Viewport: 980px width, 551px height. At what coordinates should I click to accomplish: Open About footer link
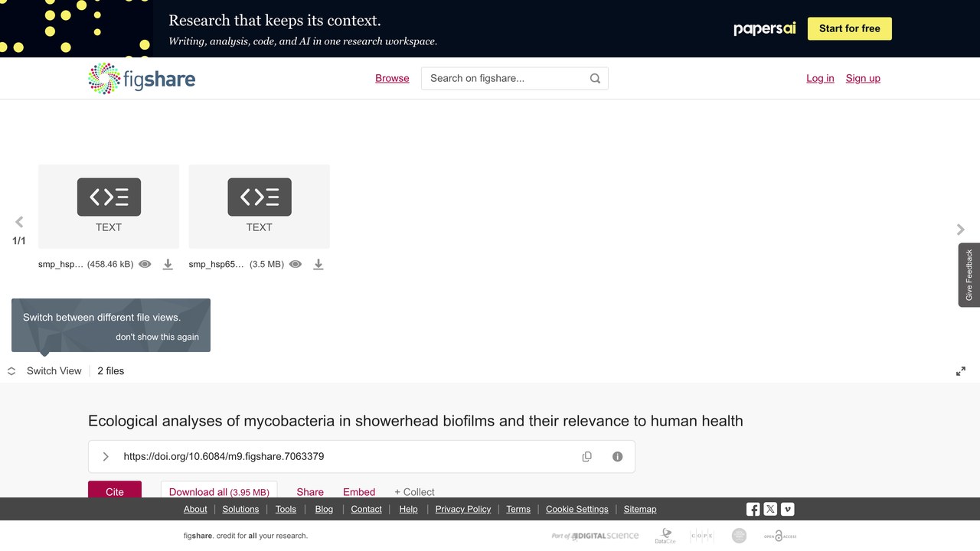pos(195,509)
